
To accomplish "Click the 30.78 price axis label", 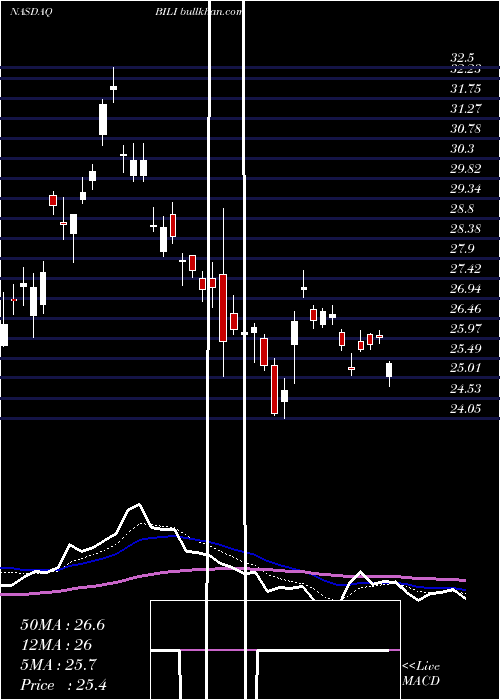I will point(466,129).
